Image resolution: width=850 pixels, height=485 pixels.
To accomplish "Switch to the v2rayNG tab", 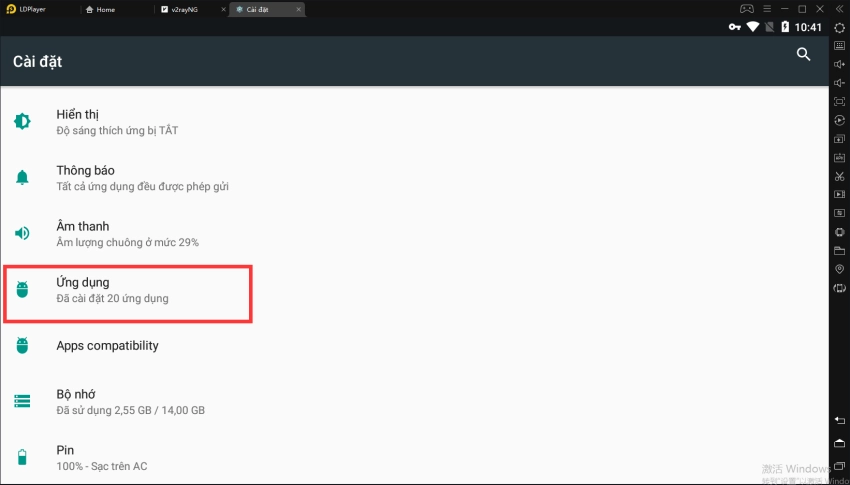I will coord(186,9).
